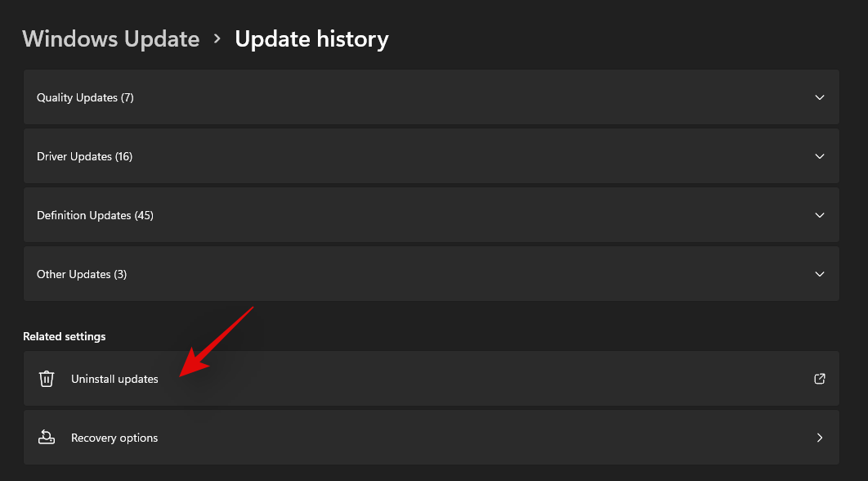Click the Update history page title
This screenshot has width=868, height=481.
click(x=311, y=39)
